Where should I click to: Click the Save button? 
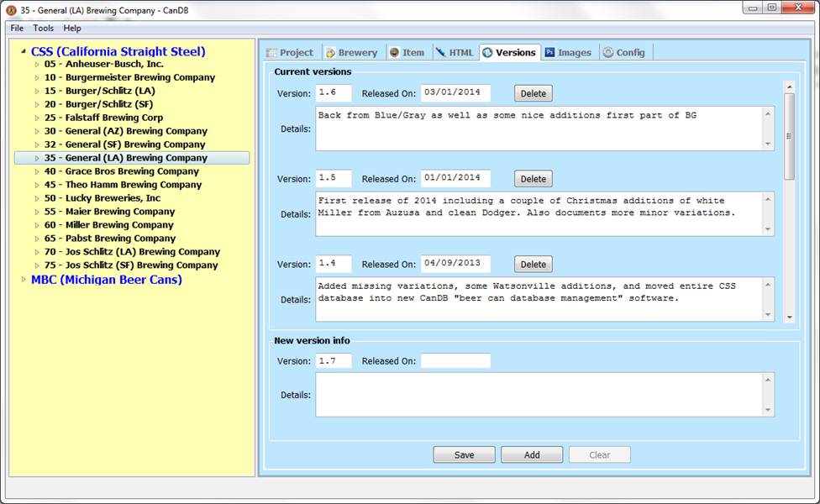coord(464,454)
